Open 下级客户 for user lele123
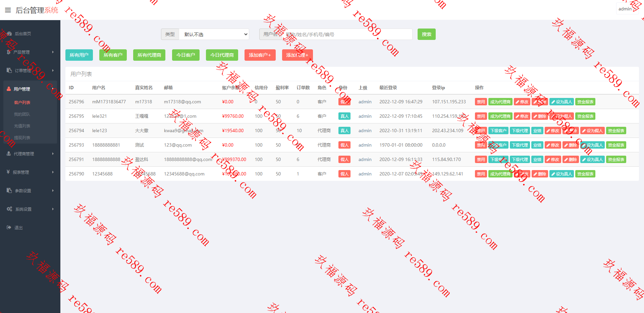This screenshot has width=644, height=313. point(498,131)
